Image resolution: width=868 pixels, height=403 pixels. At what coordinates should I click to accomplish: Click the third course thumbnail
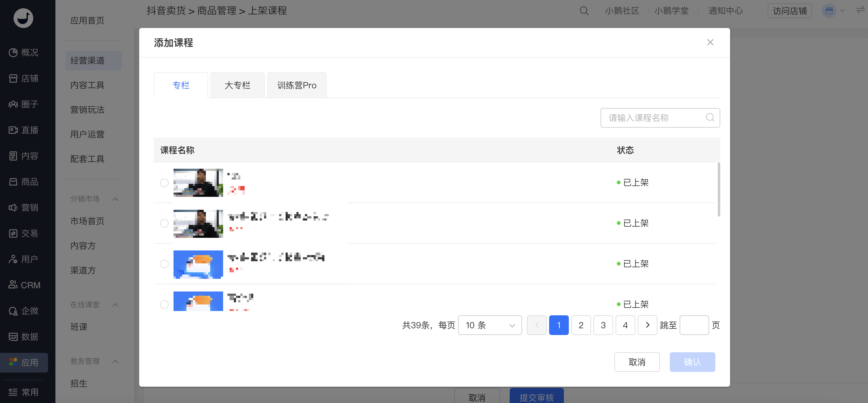click(198, 264)
